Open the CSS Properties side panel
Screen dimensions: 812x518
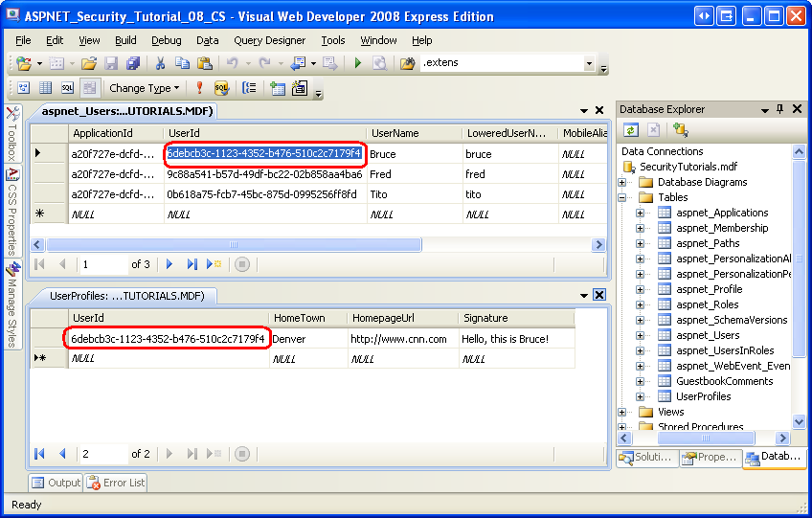pyautogui.click(x=12, y=211)
